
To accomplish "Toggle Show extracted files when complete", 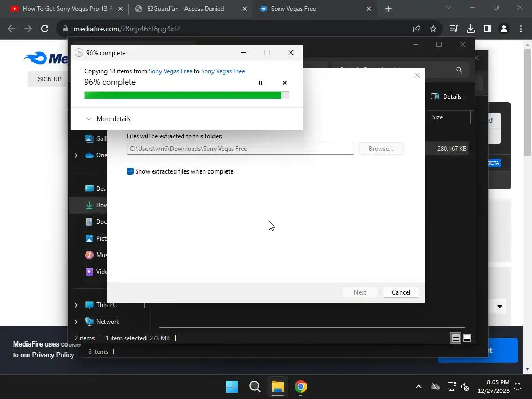I will click(130, 171).
